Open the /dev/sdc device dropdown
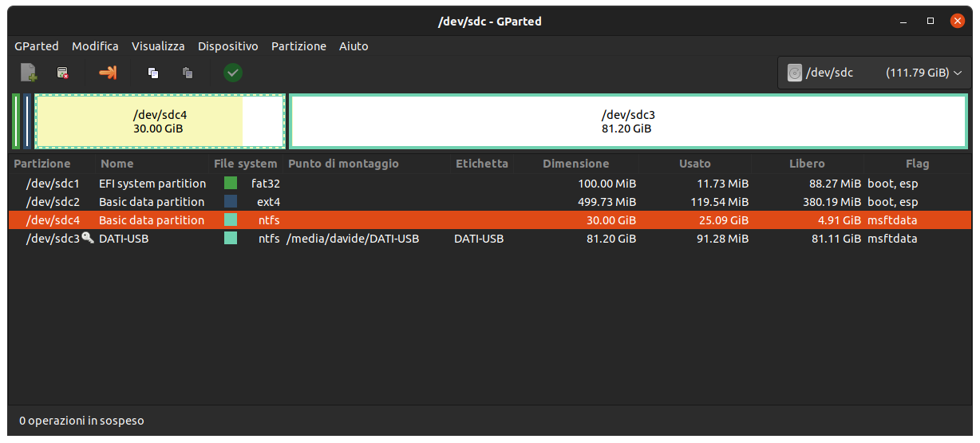 [875, 73]
